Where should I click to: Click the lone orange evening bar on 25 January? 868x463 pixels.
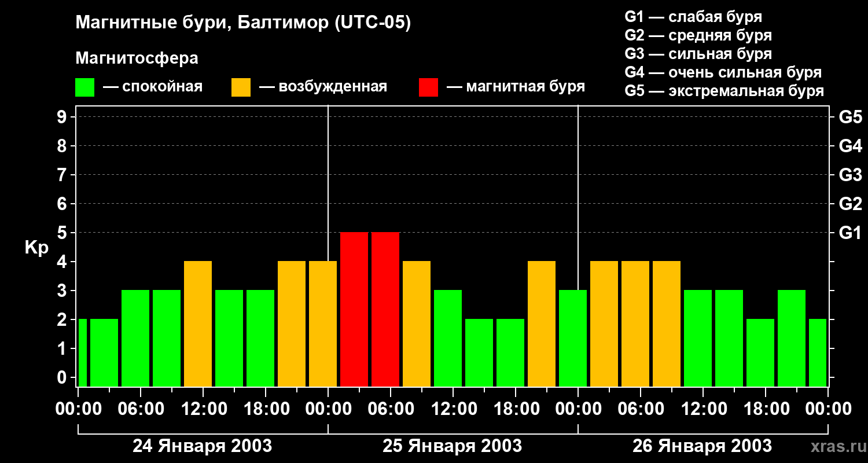point(542,324)
